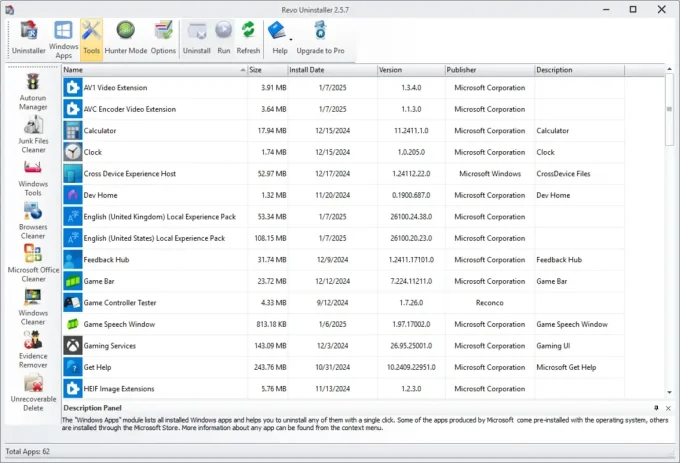Switch to Windows Apps view
680x463 pixels.
63,38
